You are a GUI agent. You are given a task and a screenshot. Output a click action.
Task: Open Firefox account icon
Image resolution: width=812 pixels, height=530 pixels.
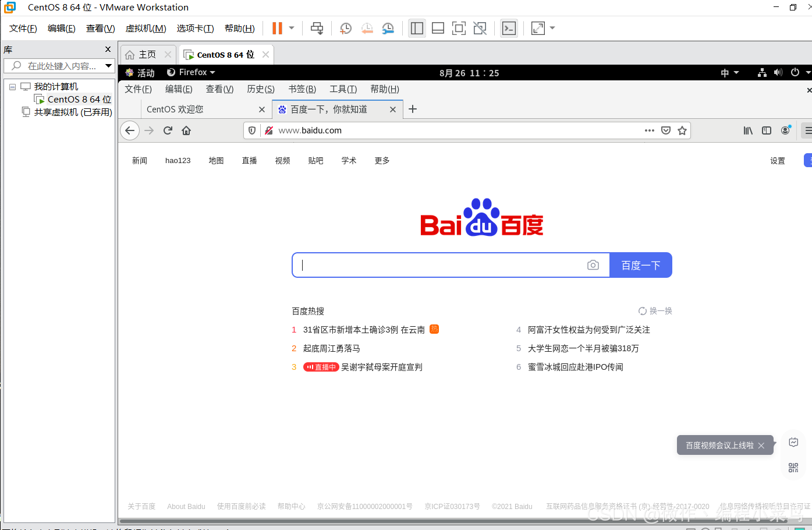click(x=786, y=130)
